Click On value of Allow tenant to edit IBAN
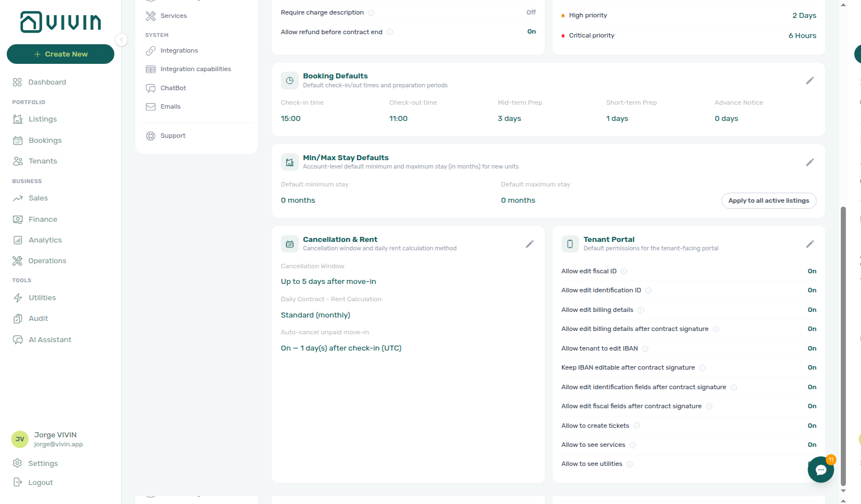This screenshot has height=504, width=861. (x=812, y=348)
